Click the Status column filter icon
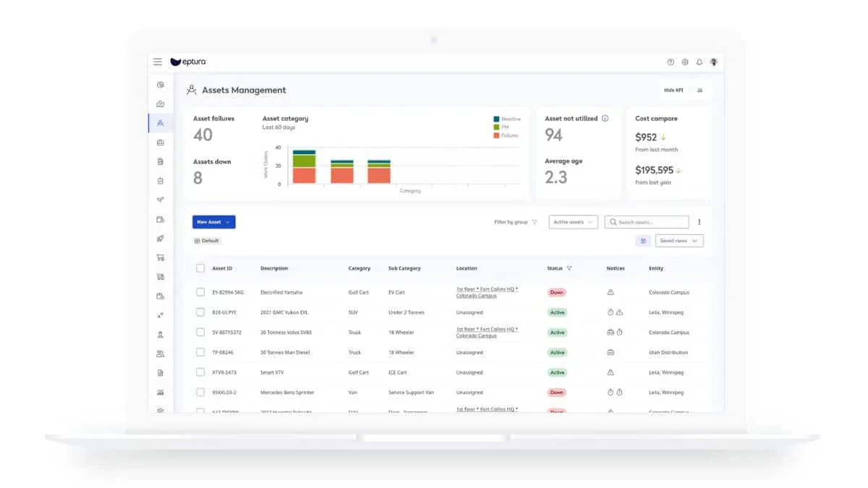 (x=569, y=268)
